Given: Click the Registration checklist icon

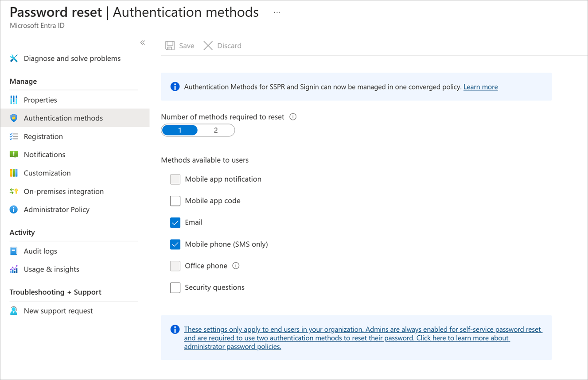Looking at the screenshot, I should 14,136.
